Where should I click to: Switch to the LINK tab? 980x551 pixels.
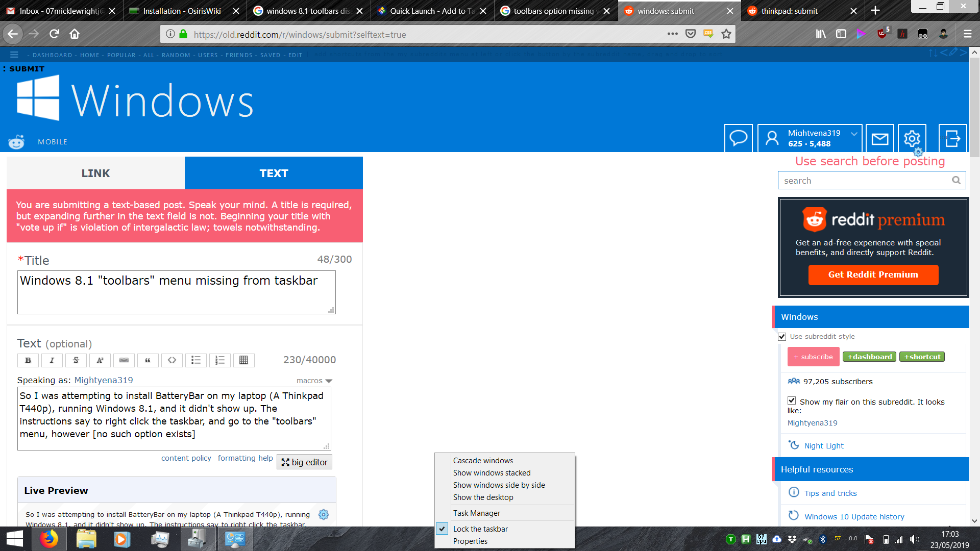(x=95, y=173)
